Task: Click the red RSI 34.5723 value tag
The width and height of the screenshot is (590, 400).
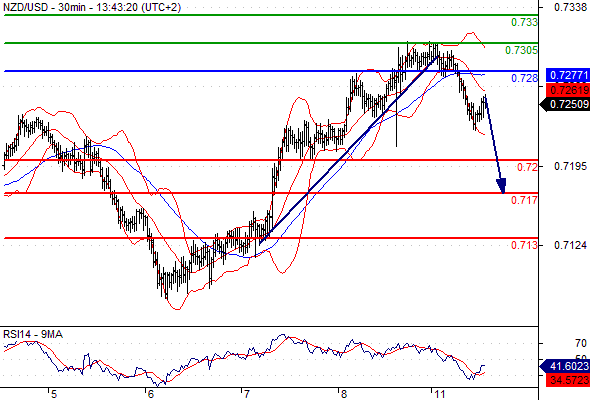Action: (568, 380)
